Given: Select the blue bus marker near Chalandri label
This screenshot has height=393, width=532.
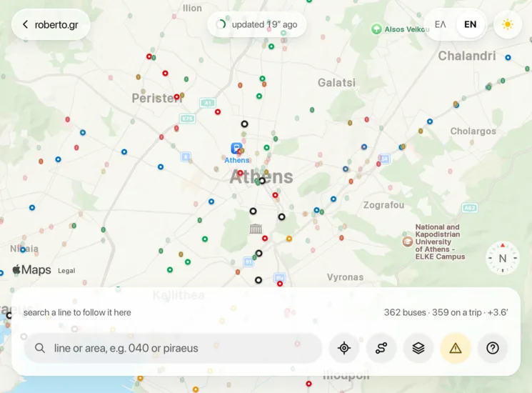Looking at the screenshot, I should point(508,58).
